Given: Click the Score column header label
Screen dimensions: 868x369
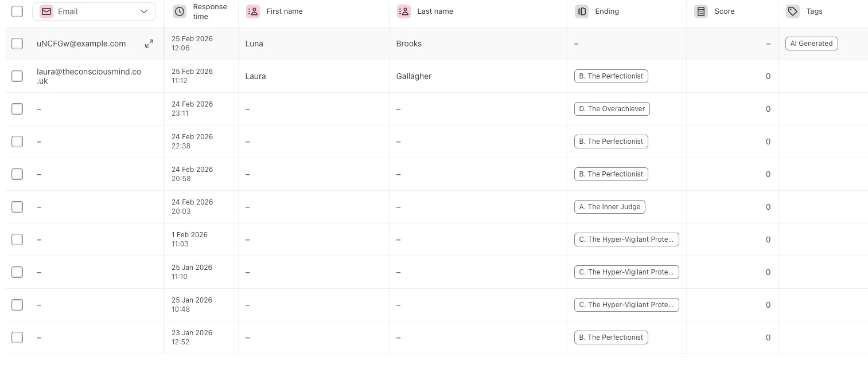Looking at the screenshot, I should pyautogui.click(x=724, y=11).
